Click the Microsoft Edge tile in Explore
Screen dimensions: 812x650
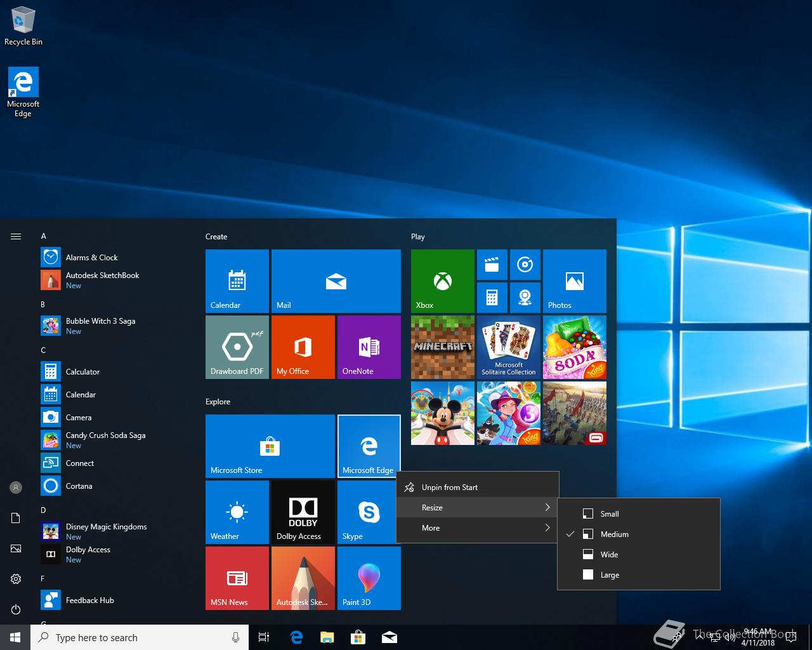(369, 446)
